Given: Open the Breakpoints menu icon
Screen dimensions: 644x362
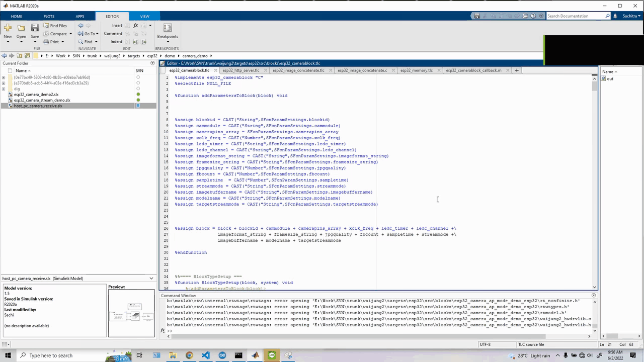Looking at the screenshot, I should [168, 28].
